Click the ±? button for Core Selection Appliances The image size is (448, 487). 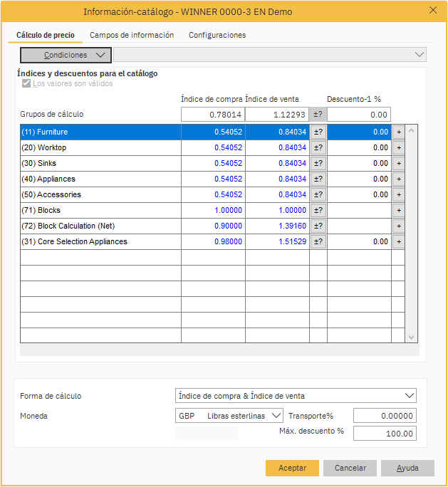[318, 241]
